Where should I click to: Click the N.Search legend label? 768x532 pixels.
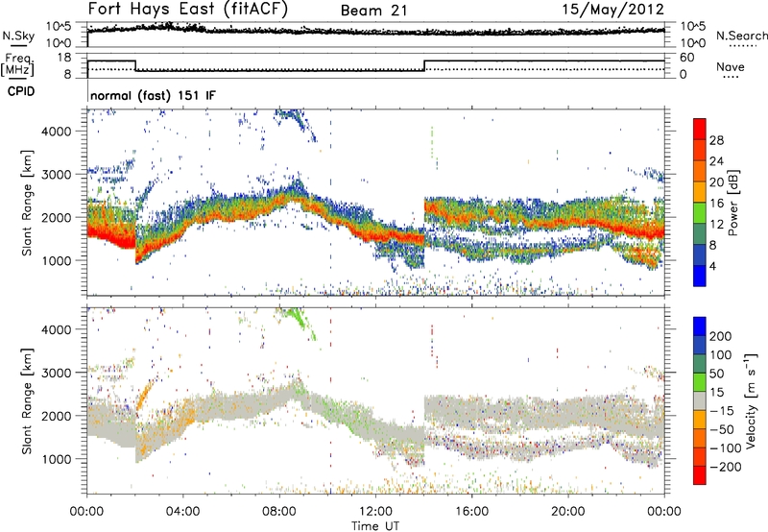(741, 36)
